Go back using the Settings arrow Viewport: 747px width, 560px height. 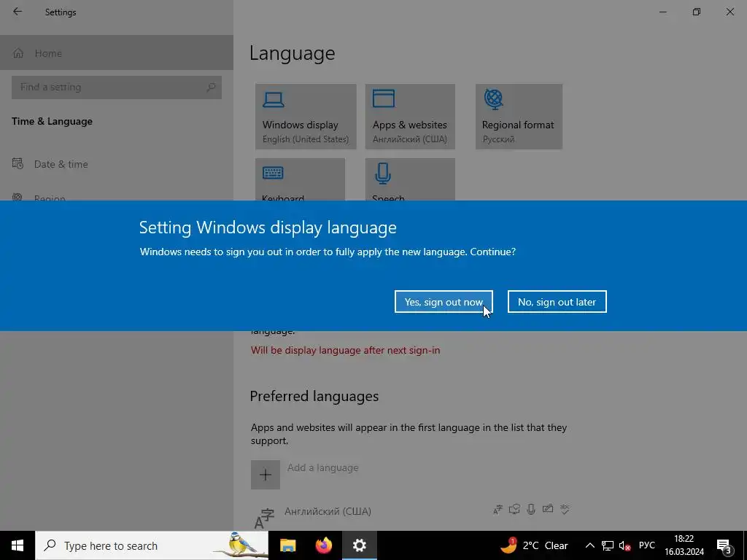pyautogui.click(x=18, y=12)
